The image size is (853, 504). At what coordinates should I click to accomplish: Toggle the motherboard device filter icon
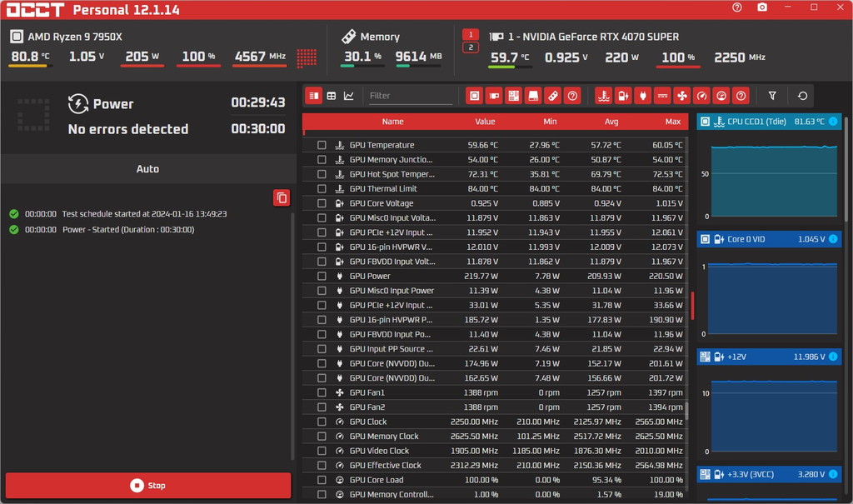click(x=513, y=96)
